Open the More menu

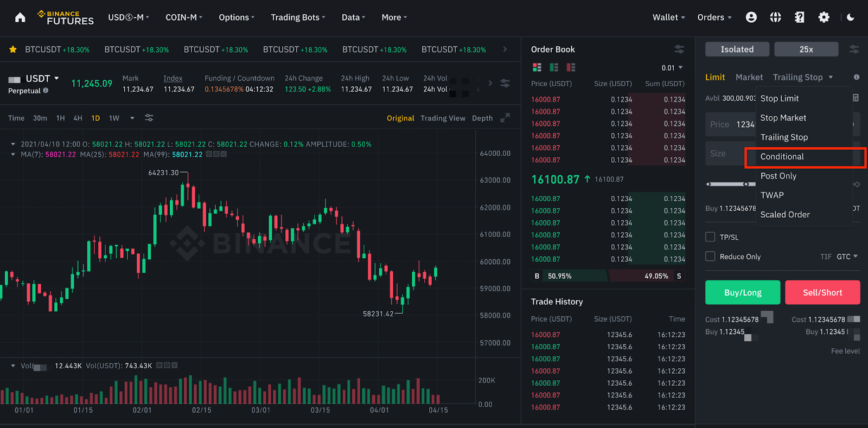394,17
